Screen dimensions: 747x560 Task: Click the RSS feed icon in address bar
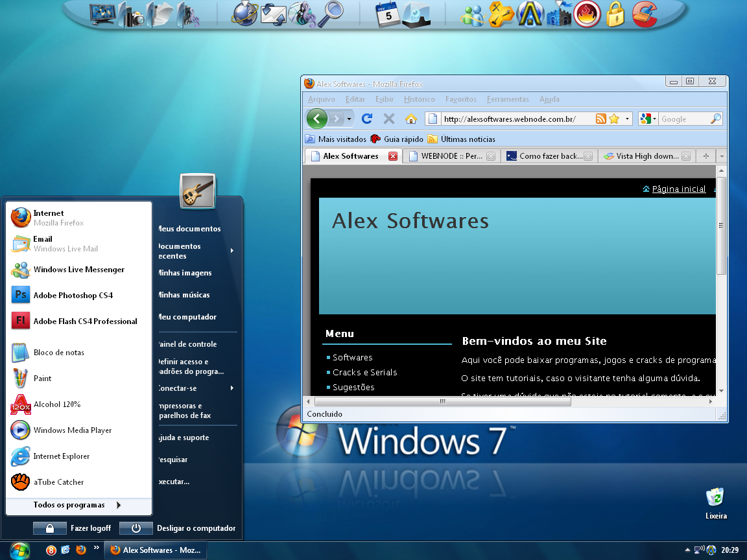pyautogui.click(x=600, y=119)
